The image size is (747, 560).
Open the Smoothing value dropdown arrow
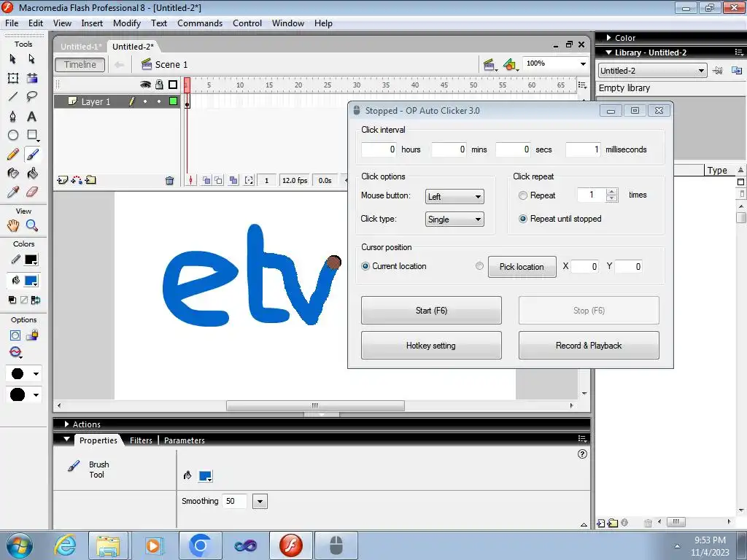(260, 501)
